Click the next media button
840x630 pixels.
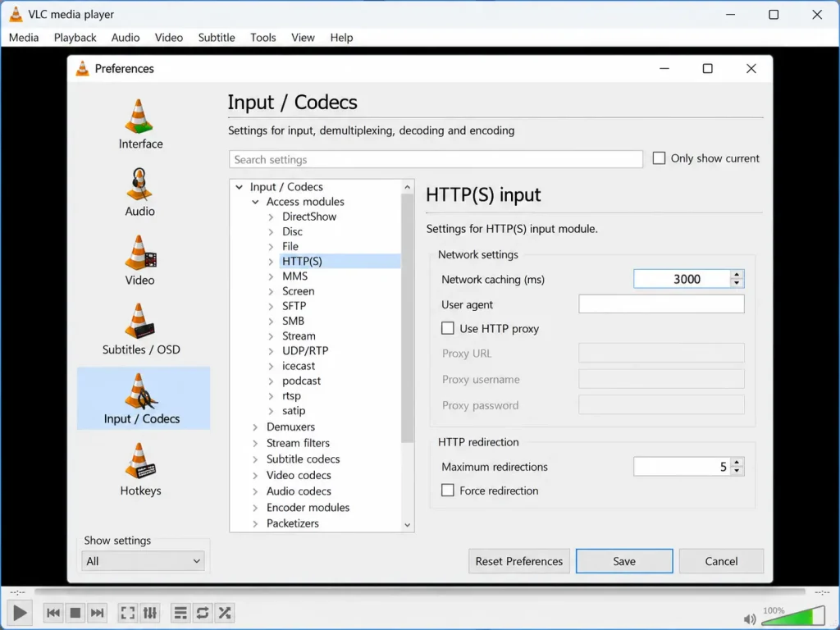(97, 613)
